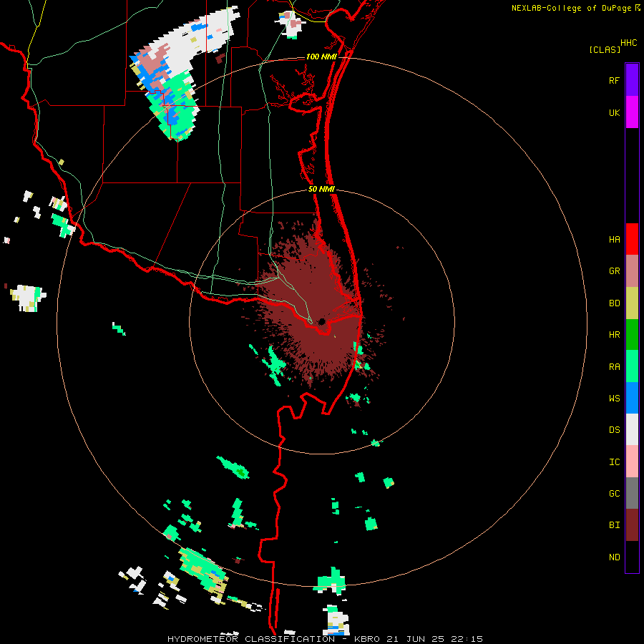644x644 pixels.
Task: Click the 50 NMI range ring label
Action: point(321,189)
